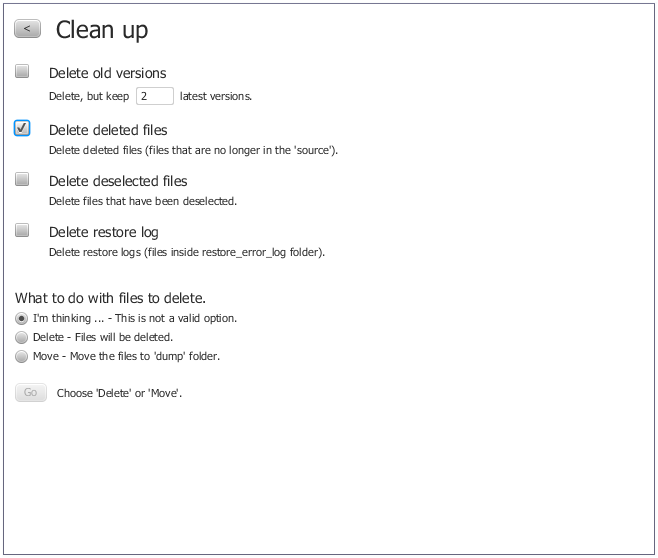
Task: Click the "Delete deleted files" label text
Action: tap(108, 130)
